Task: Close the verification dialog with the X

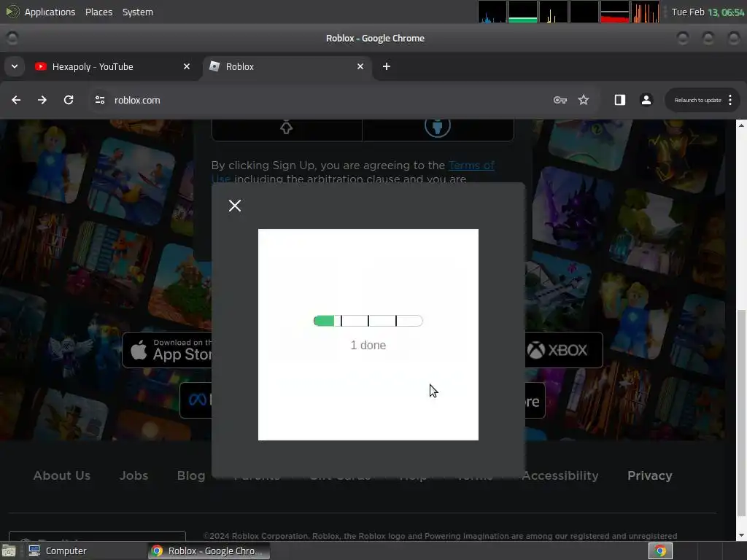Action: coord(234,206)
